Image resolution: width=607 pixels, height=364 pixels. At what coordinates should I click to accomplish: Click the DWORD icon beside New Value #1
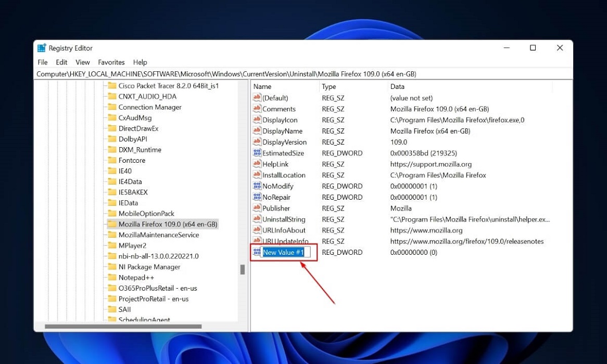click(256, 252)
